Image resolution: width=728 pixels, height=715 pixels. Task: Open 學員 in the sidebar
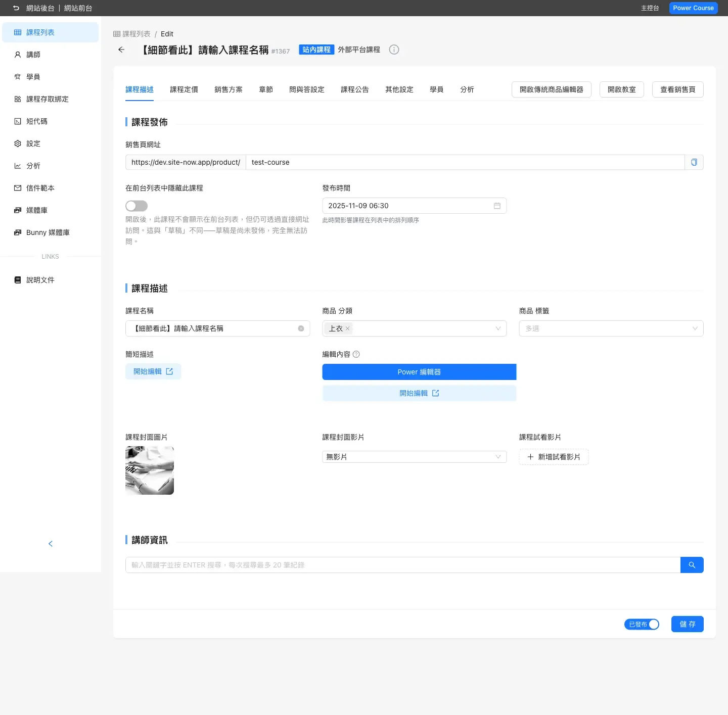[51, 77]
